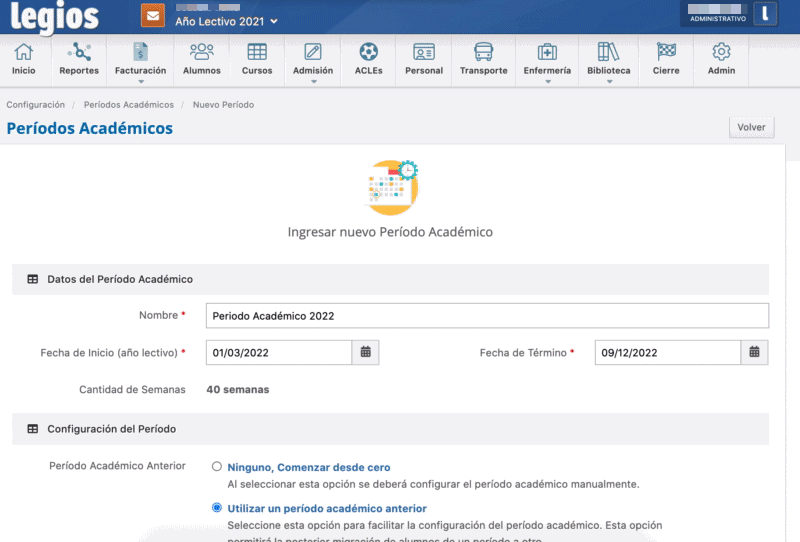The image size is (800, 542).
Task: Select 'Ninguno, Comenzar desde cero' option
Action: (217, 467)
